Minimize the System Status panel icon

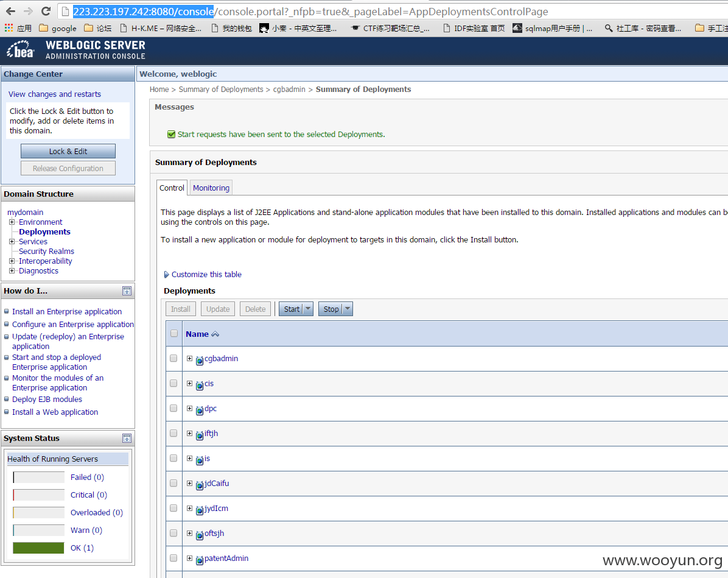[x=127, y=438]
